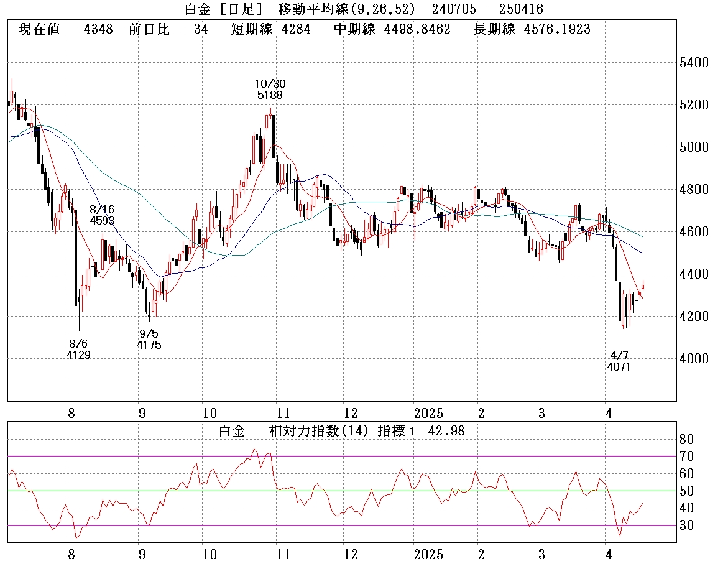The image size is (728, 561).
Task: Click the 4/7 low label 4071
Action: coord(619,366)
